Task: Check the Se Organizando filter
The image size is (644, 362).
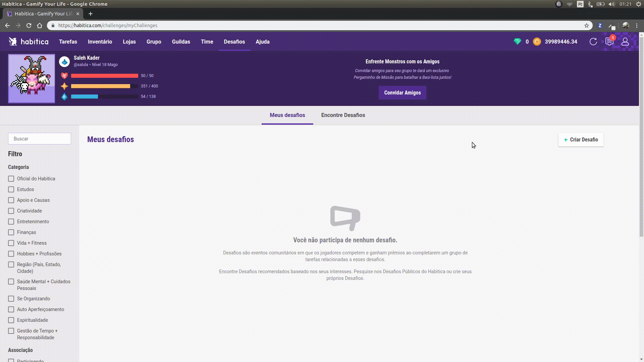Action: tap(11, 299)
